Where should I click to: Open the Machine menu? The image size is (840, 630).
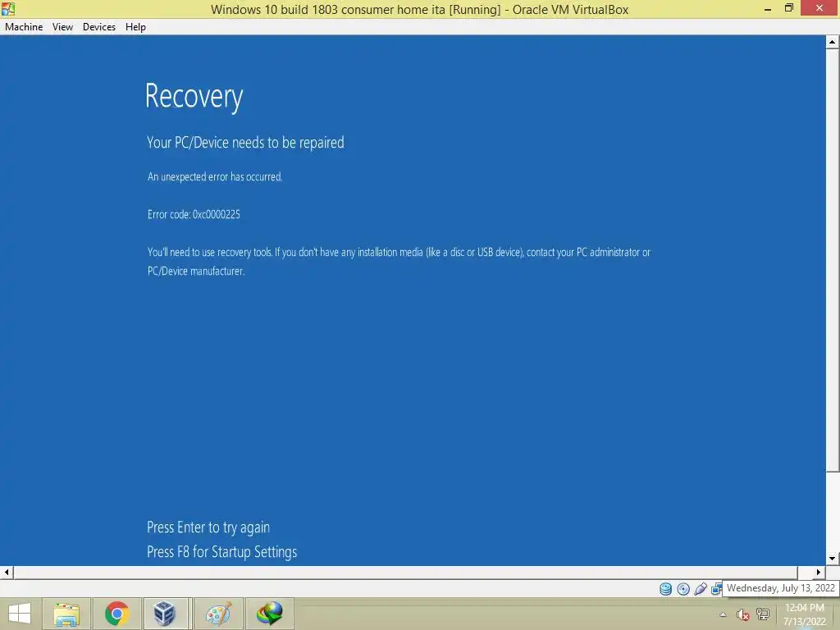pos(24,27)
